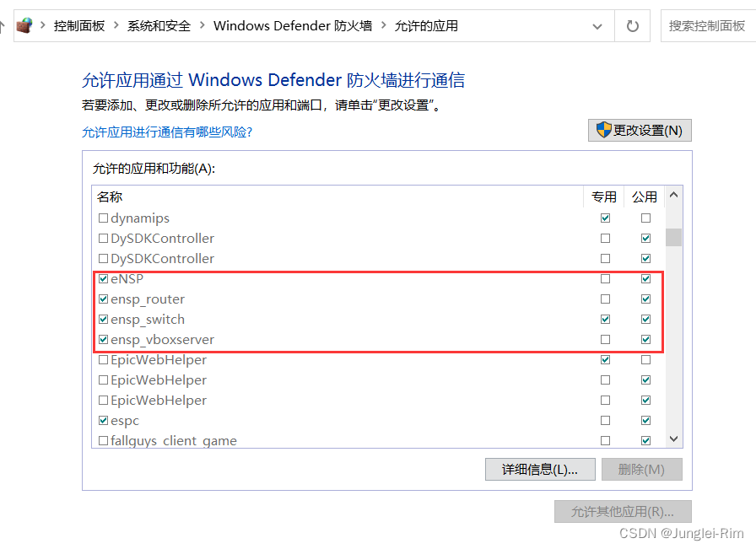Click 允许其他应用(R)... button
Viewport: 756px width, 549px height.
click(x=623, y=511)
